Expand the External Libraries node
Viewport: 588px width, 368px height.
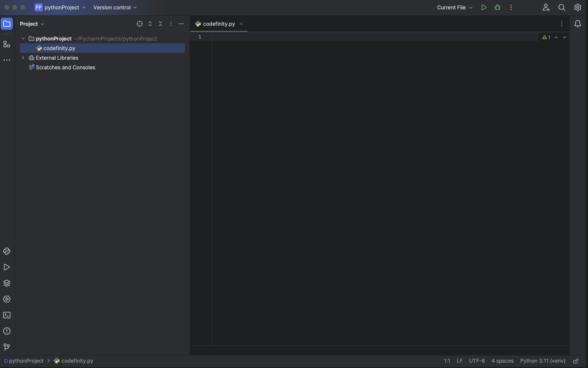(x=23, y=58)
